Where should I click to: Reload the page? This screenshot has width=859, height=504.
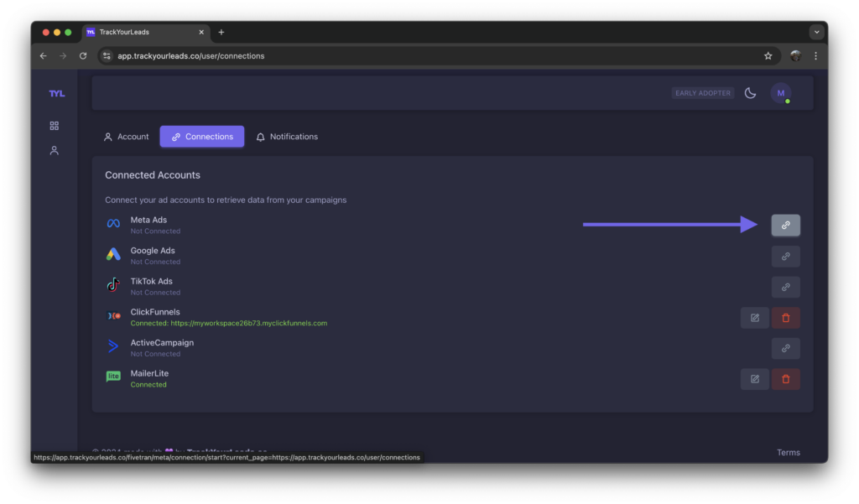[83, 56]
